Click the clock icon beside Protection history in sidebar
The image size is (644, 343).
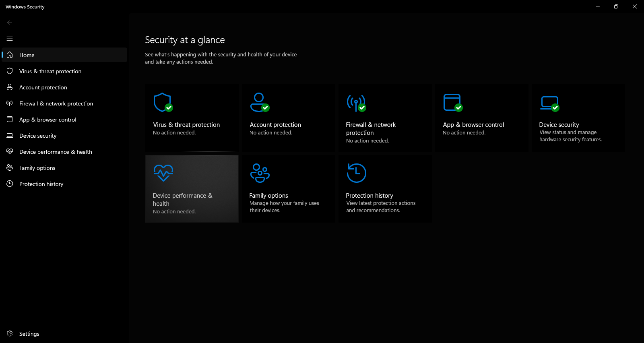click(x=10, y=184)
